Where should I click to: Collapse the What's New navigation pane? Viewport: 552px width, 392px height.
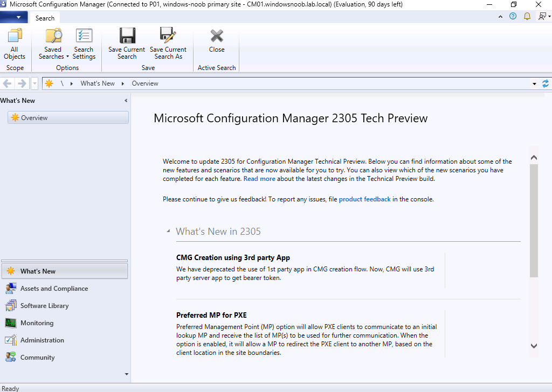[x=126, y=101]
